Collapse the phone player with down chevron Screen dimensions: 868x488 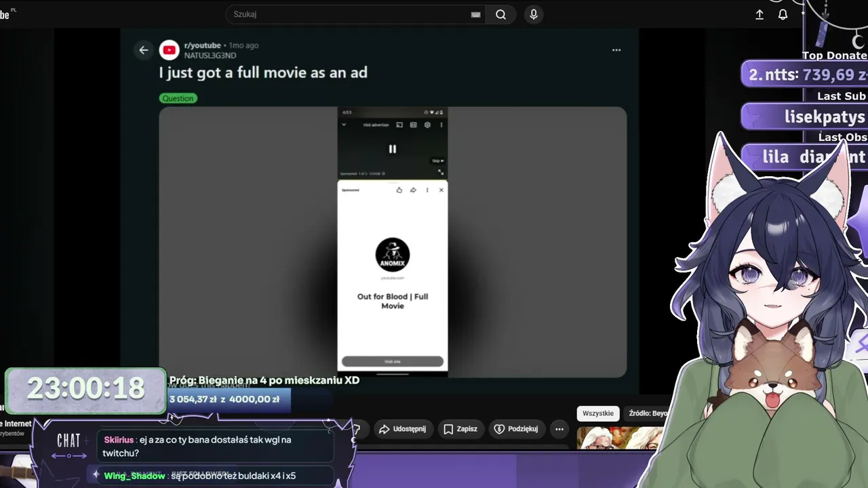[344, 125]
